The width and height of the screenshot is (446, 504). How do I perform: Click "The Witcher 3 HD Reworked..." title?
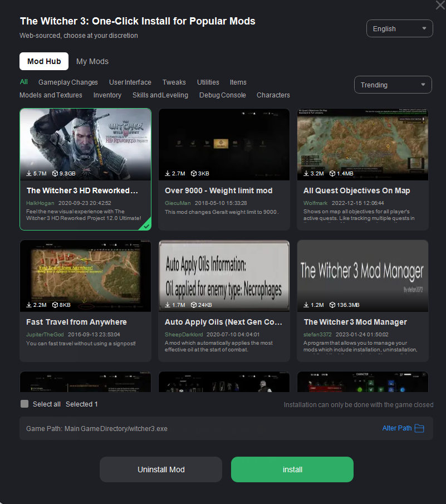82,190
